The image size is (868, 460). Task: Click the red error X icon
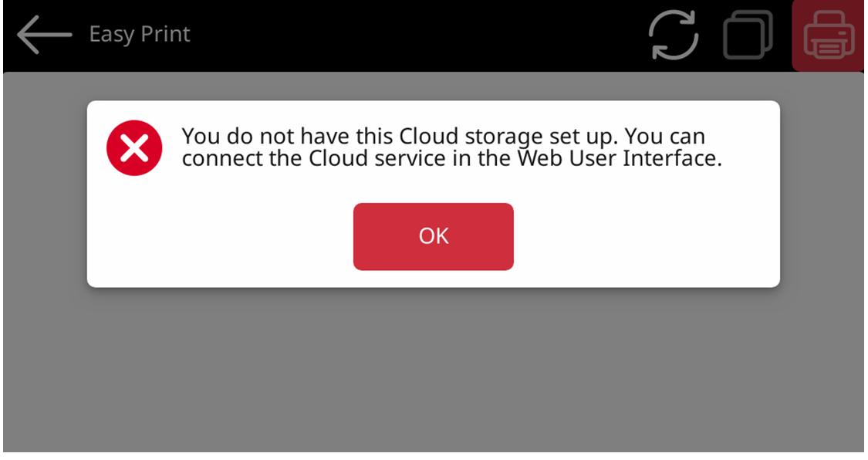pos(134,149)
